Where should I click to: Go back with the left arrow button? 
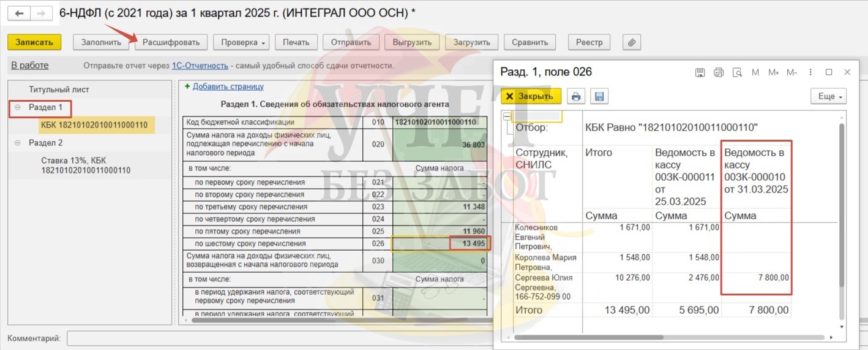[x=20, y=13]
